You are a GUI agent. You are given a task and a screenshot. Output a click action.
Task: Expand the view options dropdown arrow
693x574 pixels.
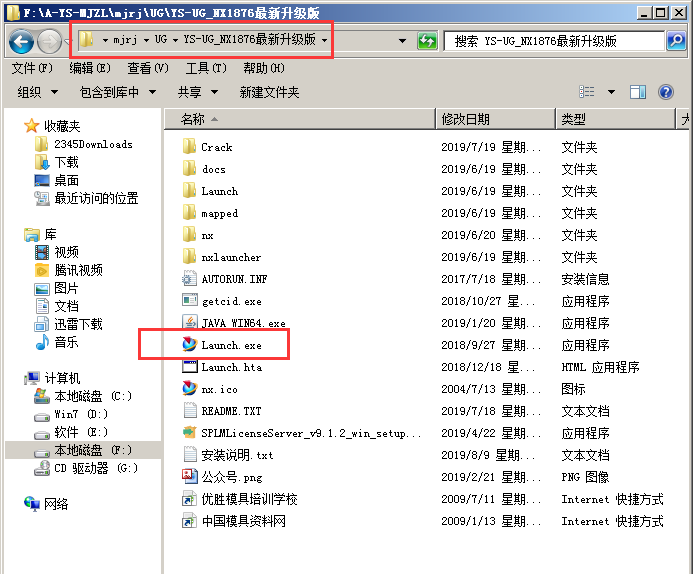611,92
